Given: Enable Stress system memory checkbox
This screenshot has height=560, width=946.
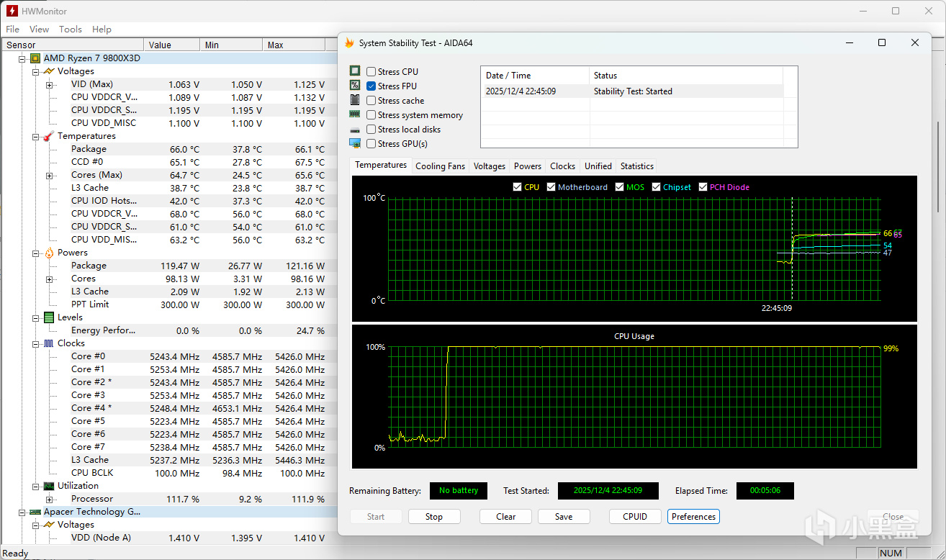Looking at the screenshot, I should coord(371,114).
